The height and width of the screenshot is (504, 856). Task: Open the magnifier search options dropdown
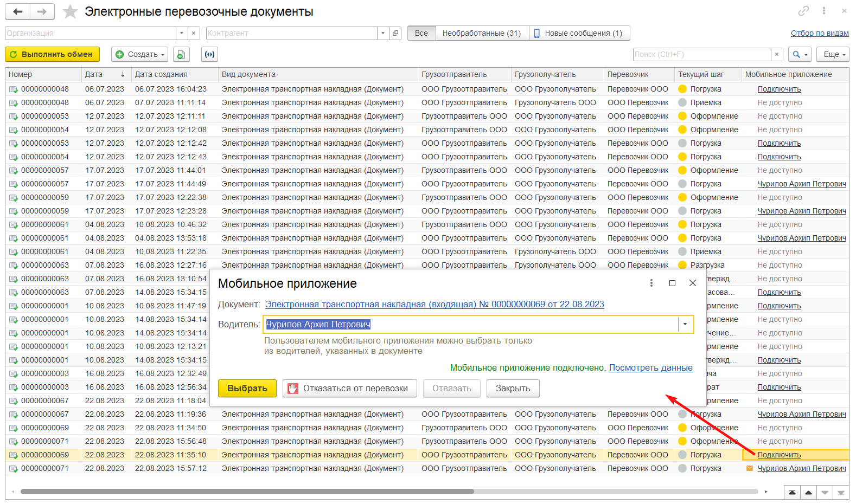click(x=800, y=54)
